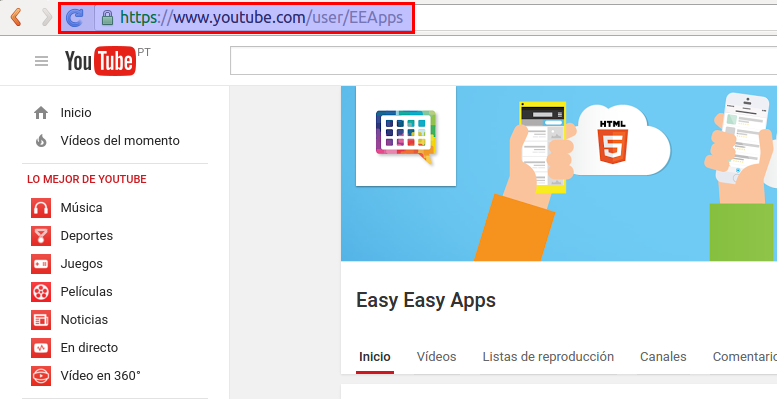The image size is (777, 399).
Task: Click the newspaper Noticias icon
Action: click(41, 320)
